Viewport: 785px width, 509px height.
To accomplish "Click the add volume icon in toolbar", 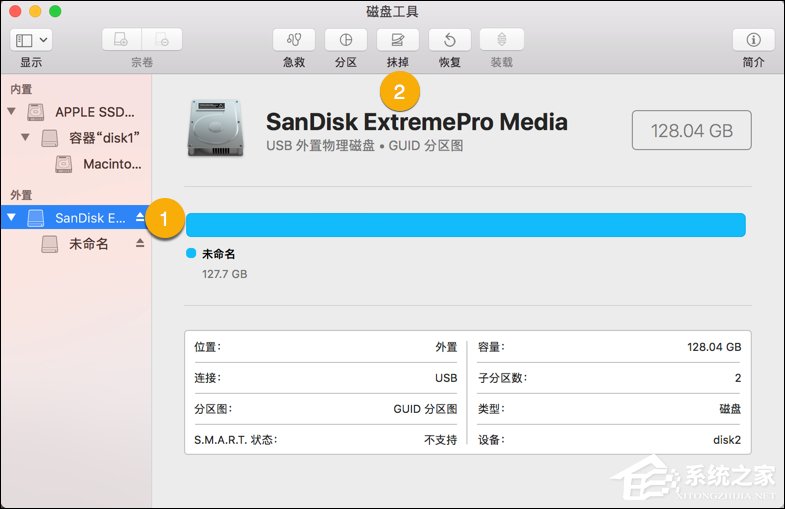I will coord(122,40).
